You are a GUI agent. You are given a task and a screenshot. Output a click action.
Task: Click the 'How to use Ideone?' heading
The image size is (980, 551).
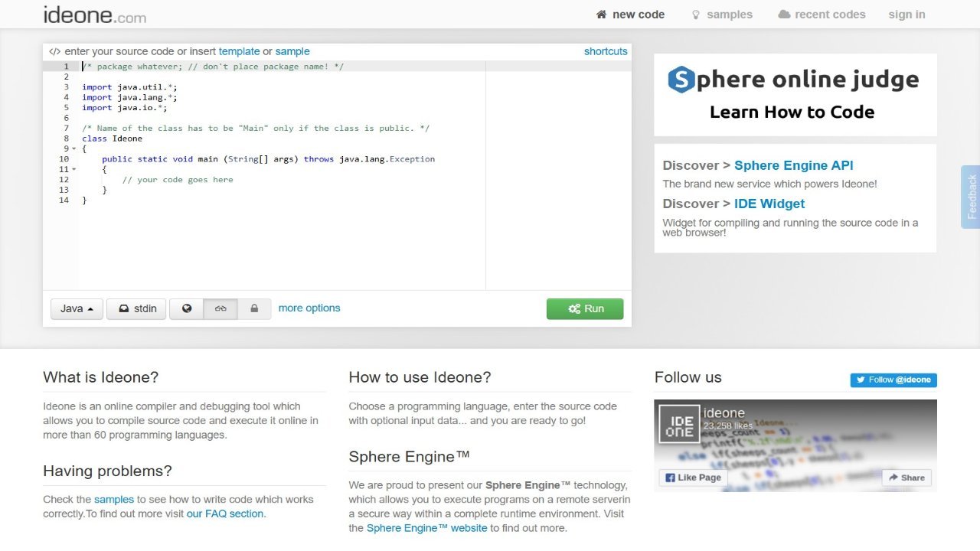coord(420,377)
